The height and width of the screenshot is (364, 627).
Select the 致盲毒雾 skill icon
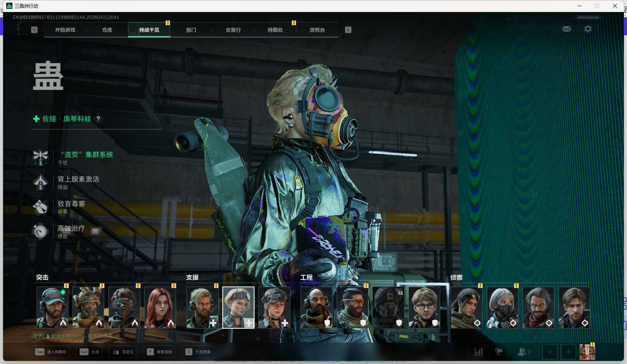[x=40, y=207]
